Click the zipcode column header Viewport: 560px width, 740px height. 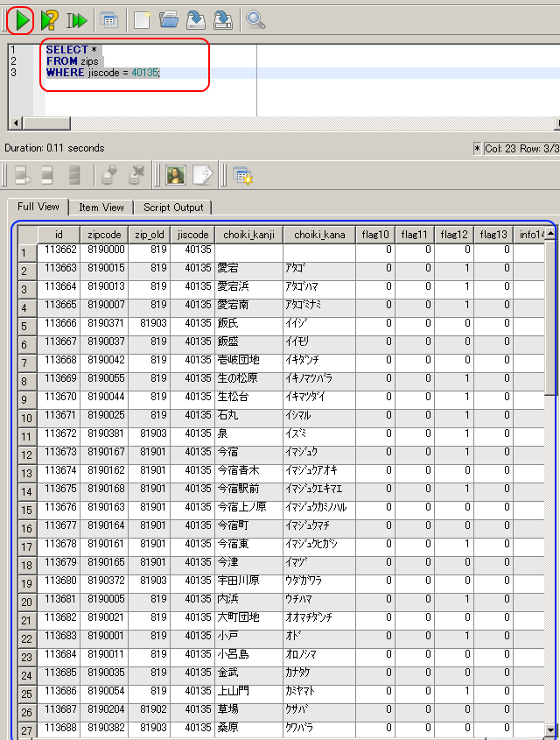(x=104, y=235)
